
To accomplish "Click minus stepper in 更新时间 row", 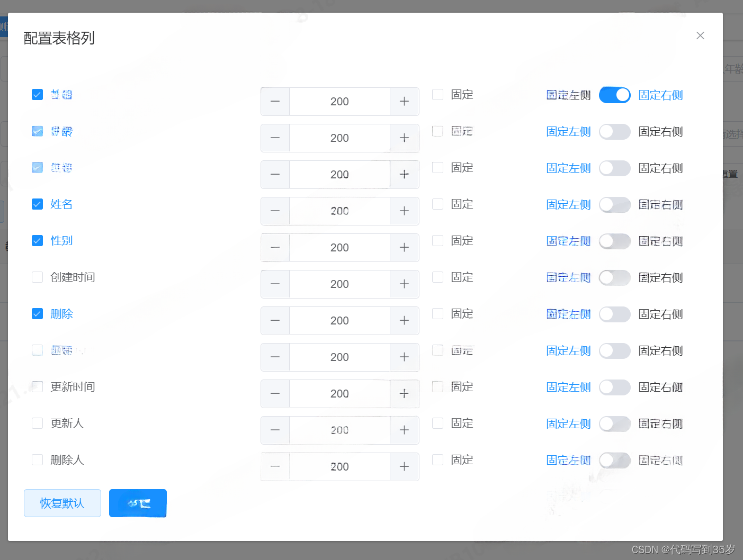I will 275,394.
